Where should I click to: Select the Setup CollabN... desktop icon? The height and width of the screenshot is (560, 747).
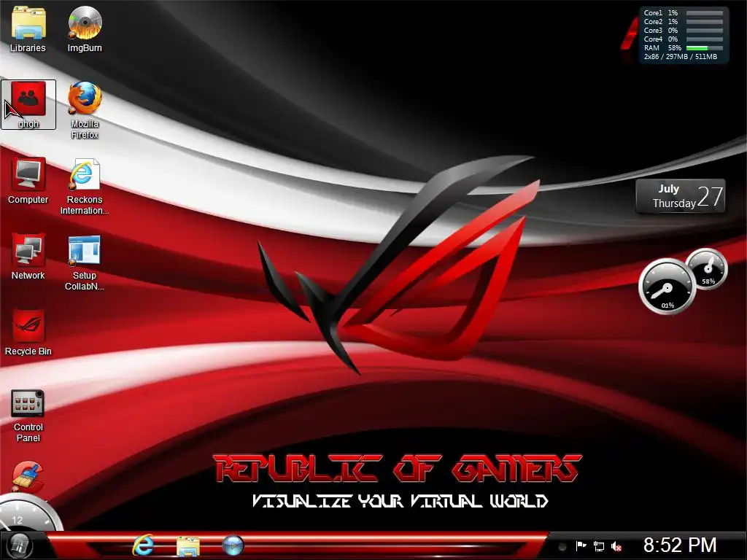click(x=85, y=262)
